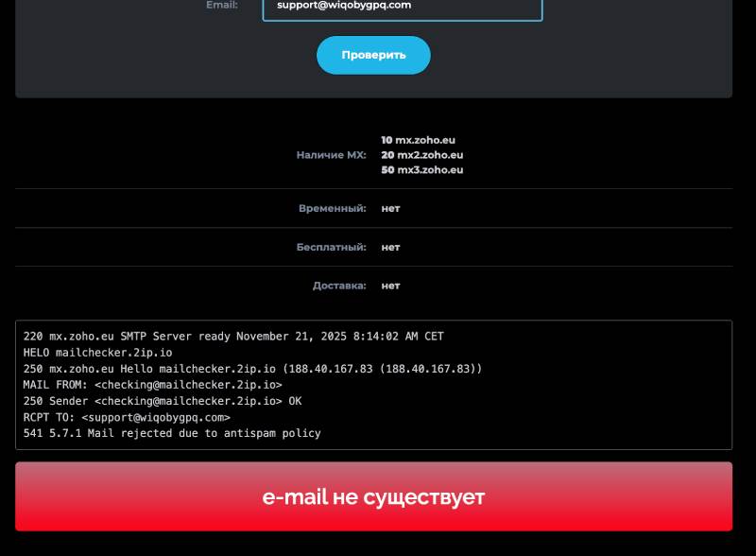The height and width of the screenshot is (556, 756).
Task: Click the 541 Mail rejected antispam line
Action: (172, 433)
